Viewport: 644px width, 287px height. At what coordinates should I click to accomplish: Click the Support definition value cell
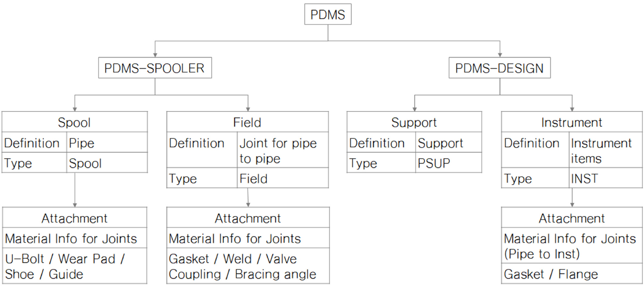(x=449, y=142)
